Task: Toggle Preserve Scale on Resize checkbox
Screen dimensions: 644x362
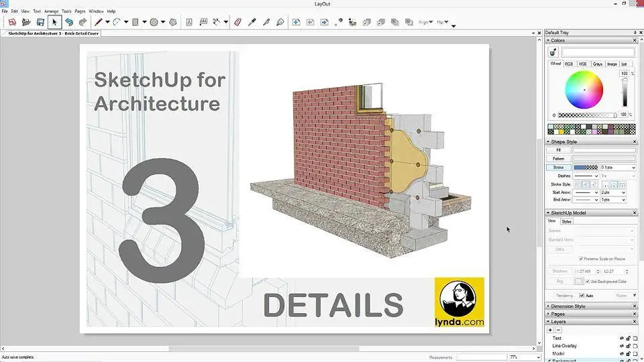Action: [x=581, y=259]
